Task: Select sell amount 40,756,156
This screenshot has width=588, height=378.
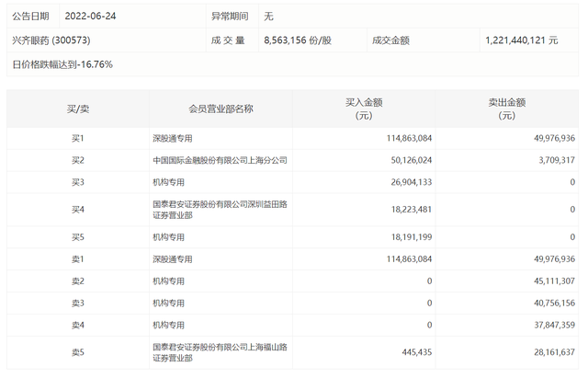Action: click(x=554, y=304)
